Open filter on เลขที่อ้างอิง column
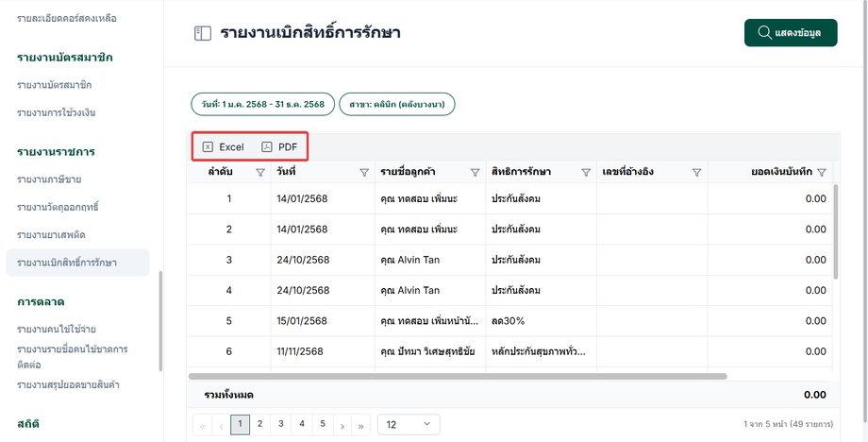This screenshot has height=442, width=868. [x=697, y=173]
